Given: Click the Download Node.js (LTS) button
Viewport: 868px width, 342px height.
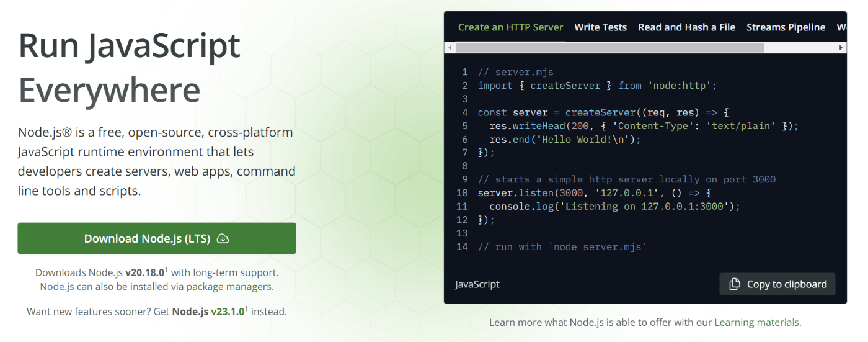Looking at the screenshot, I should (156, 238).
